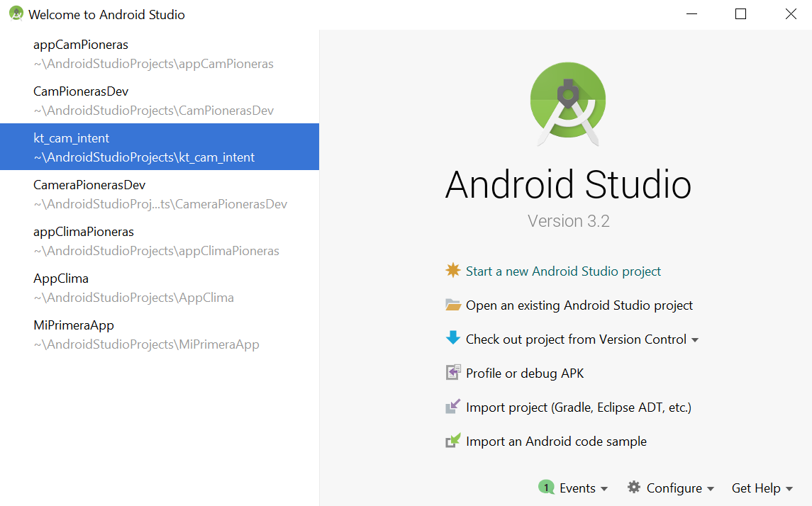Click the Android Studio icon in title bar
This screenshot has height=506, width=812.
click(x=16, y=14)
